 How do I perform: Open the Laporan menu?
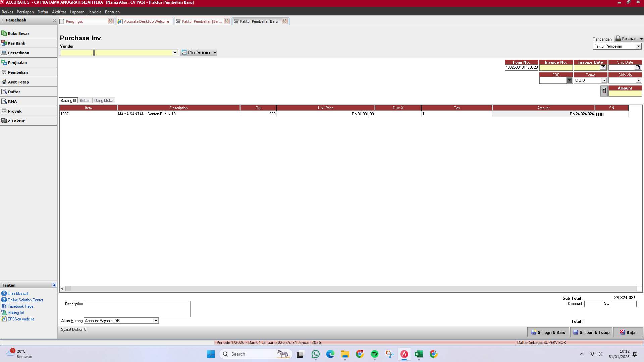tap(77, 12)
